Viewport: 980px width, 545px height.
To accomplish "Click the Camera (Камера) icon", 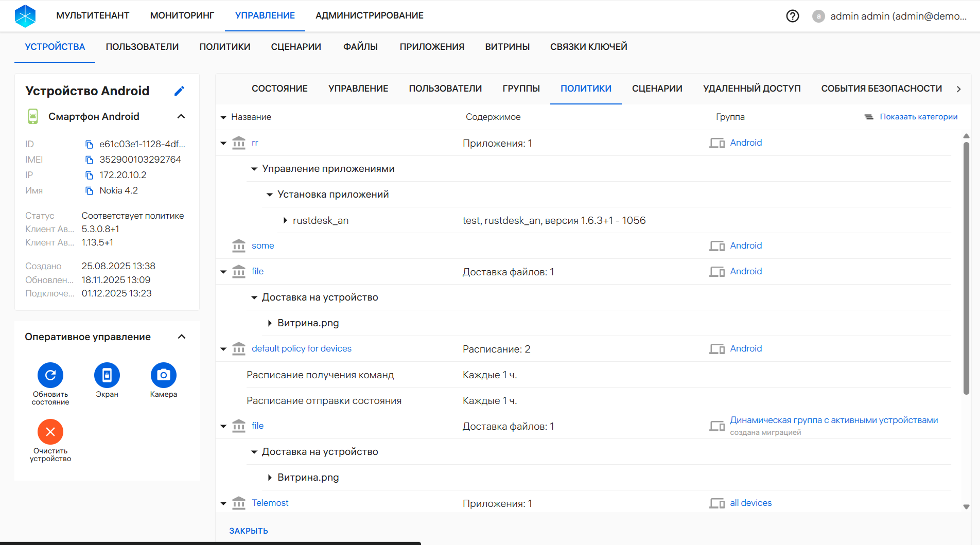I will [163, 375].
